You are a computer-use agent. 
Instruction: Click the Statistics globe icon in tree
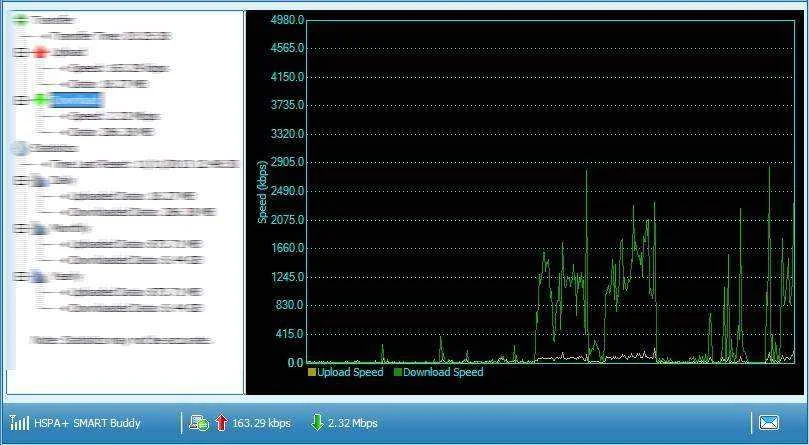21,148
